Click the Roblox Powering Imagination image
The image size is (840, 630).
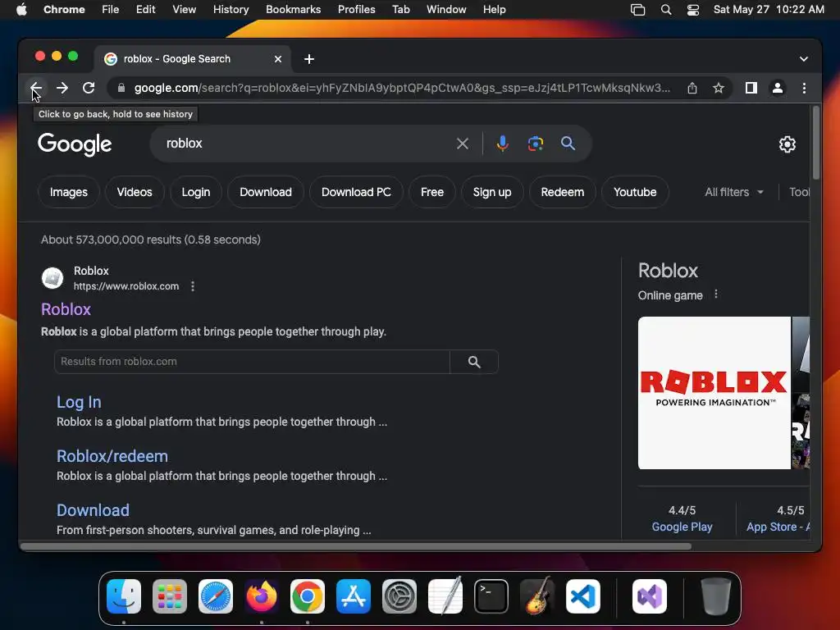714,393
